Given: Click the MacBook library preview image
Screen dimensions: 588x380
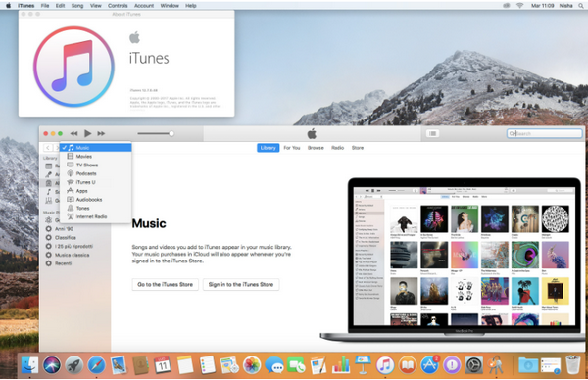Looking at the screenshot, I should click(452, 260).
